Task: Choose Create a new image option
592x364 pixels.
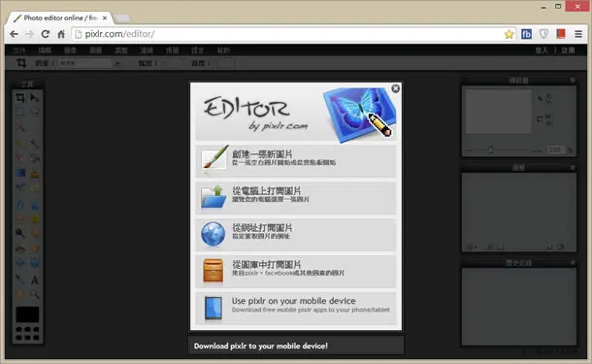Action: click(x=296, y=160)
